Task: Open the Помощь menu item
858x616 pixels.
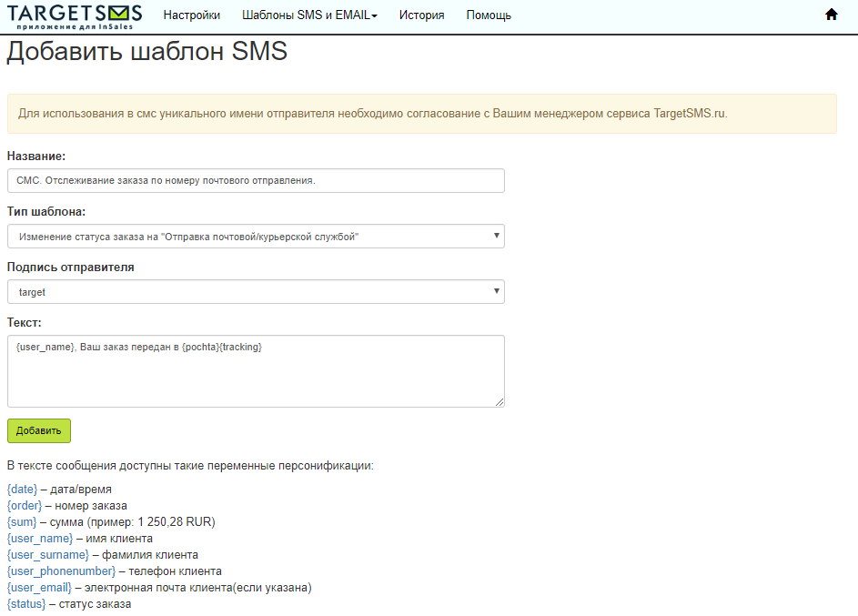Action: point(489,15)
